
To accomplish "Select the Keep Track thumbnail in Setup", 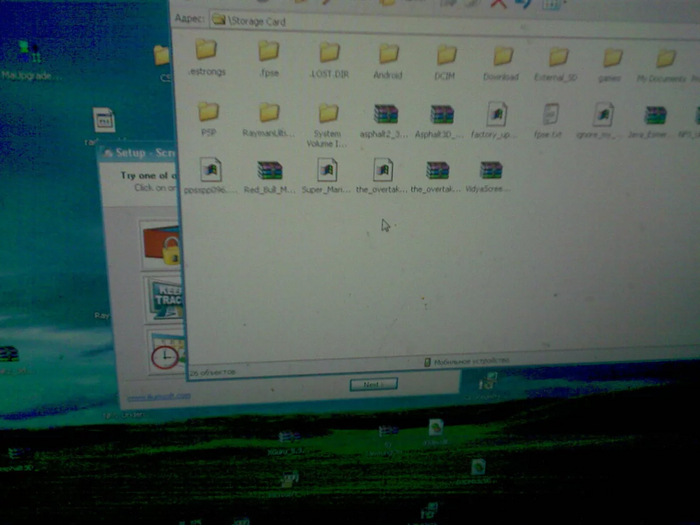I will (164, 299).
